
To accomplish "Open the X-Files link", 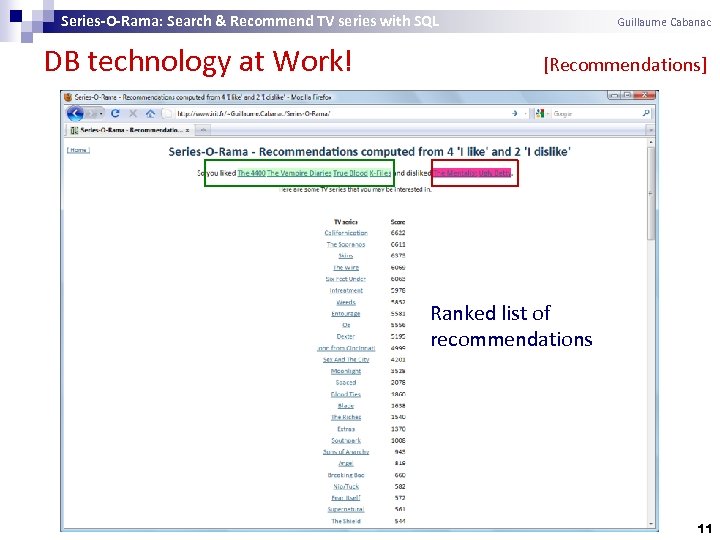I will point(380,173).
